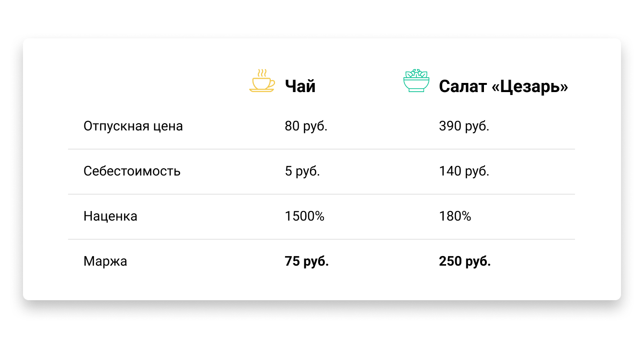
Task: Select the 1500% markup value
Action: (x=304, y=216)
